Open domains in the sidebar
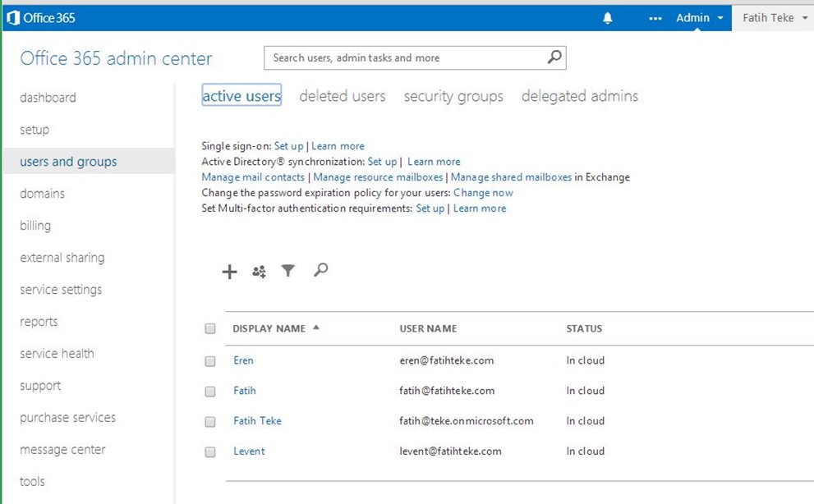The width and height of the screenshot is (814, 504). coord(42,194)
